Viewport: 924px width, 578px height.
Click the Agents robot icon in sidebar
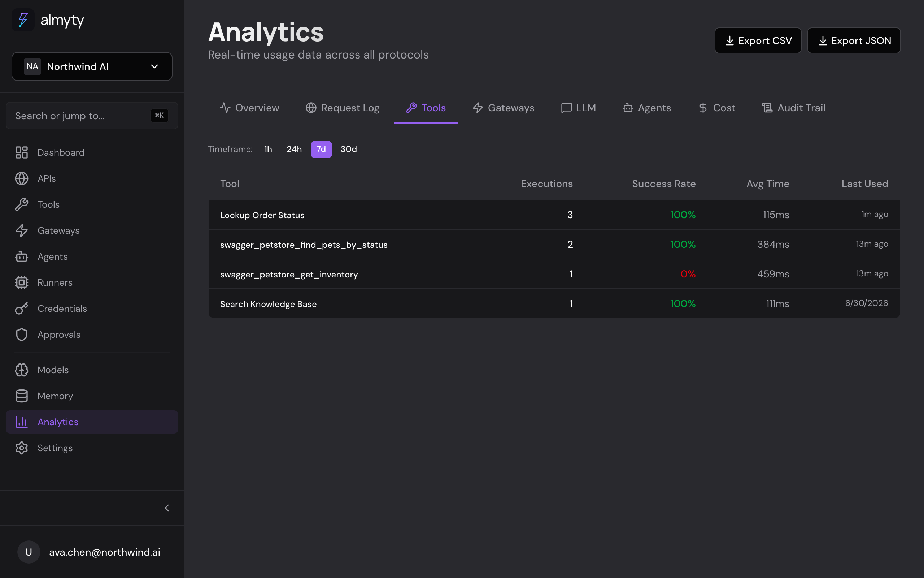[x=21, y=256]
